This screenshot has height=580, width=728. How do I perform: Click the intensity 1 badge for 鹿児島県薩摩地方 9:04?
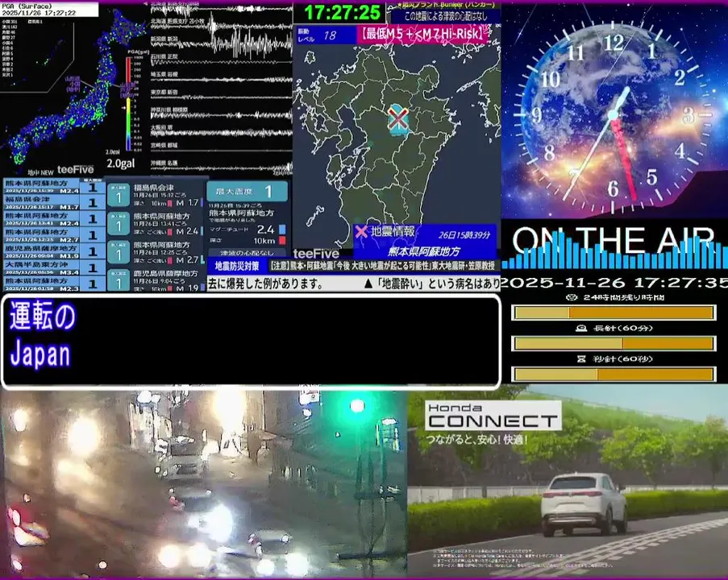pos(119,281)
